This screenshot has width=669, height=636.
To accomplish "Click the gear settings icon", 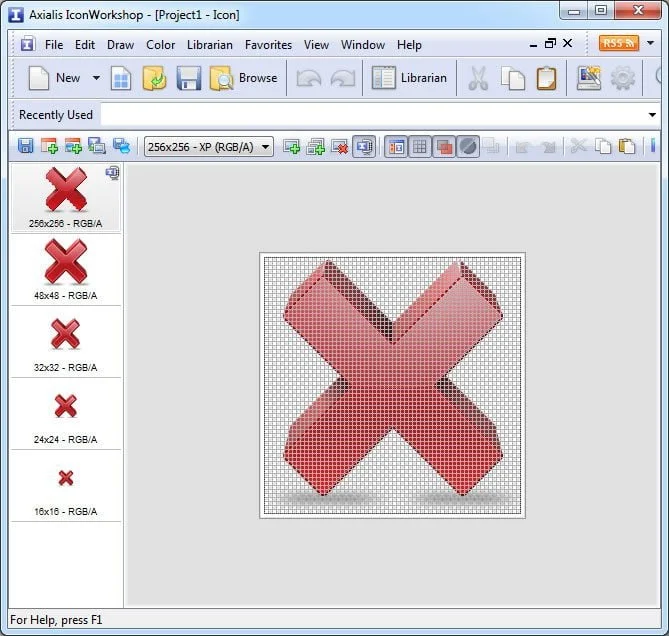I will 622,78.
